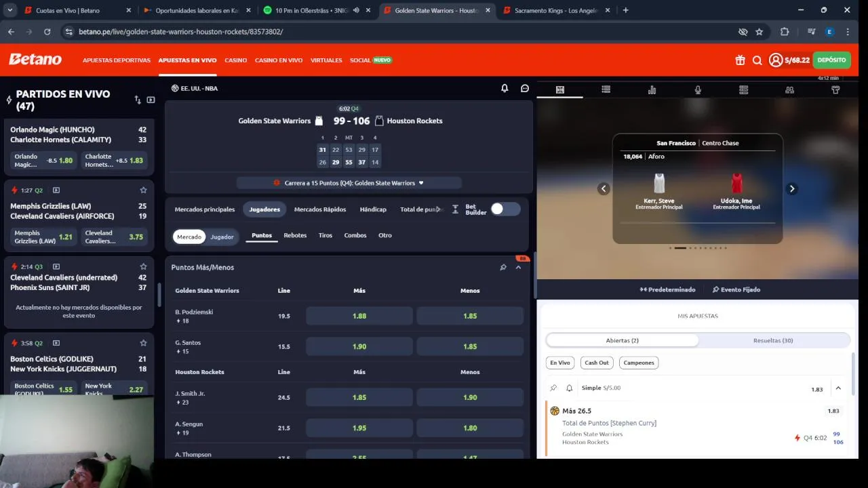
Task: Open the user account balance icon
Action: tap(776, 60)
